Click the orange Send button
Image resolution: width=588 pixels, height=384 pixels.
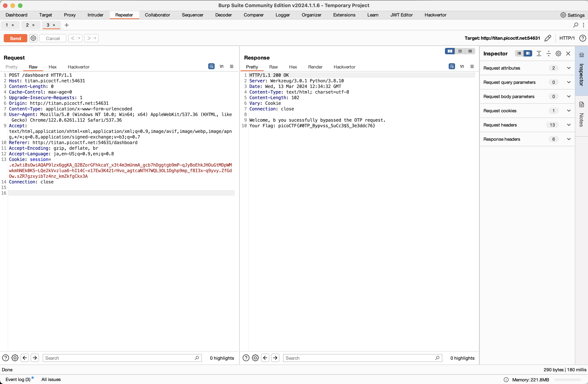15,38
